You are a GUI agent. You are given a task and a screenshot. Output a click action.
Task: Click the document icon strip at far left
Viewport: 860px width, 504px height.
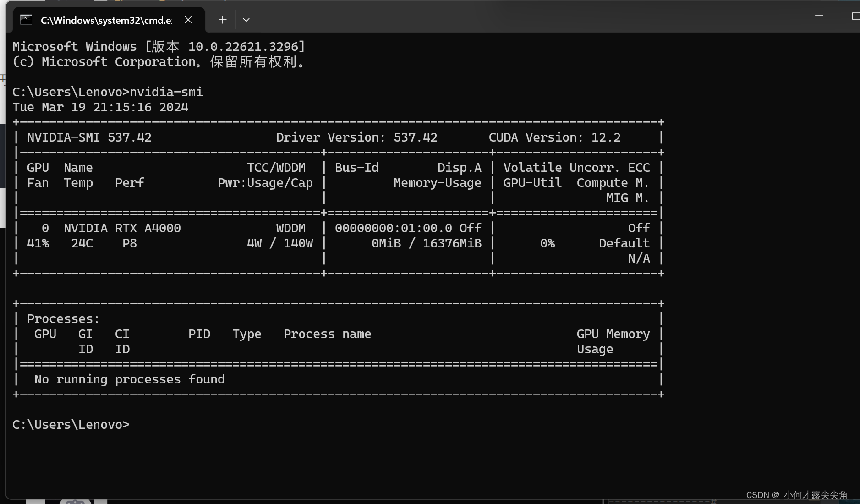[2, 79]
